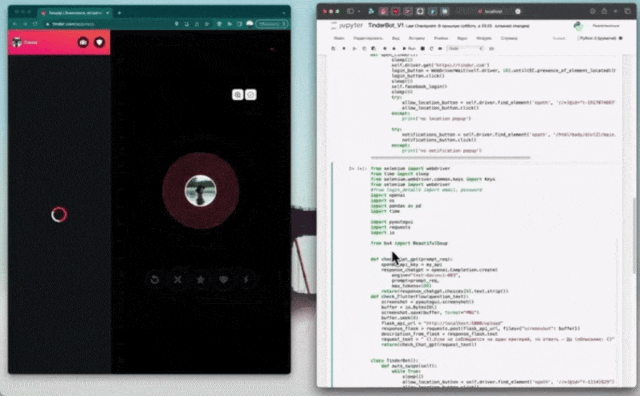Viewport: 640px width, 396px height.
Task: Click the Jupyter save notebook icon
Action: pyautogui.click(x=333, y=49)
